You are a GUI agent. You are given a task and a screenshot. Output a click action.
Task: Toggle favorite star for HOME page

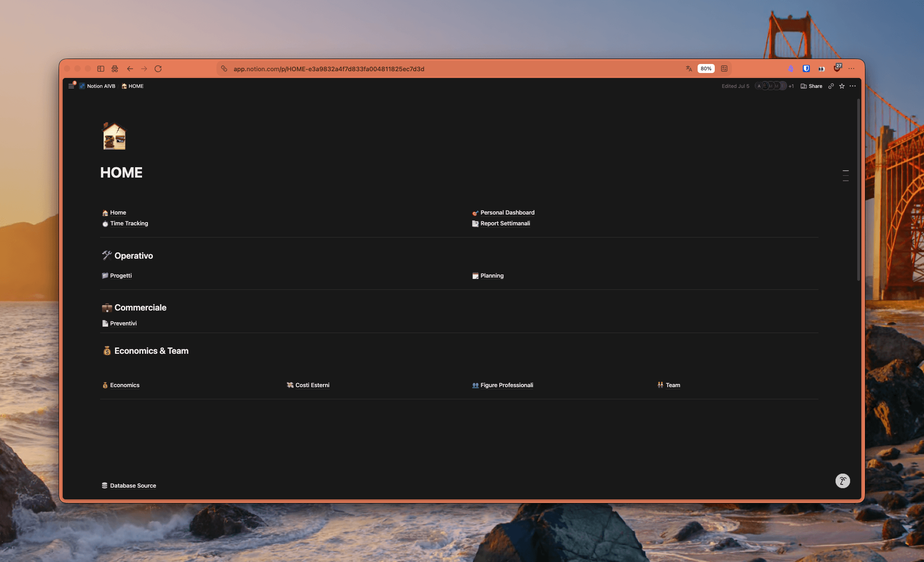[x=841, y=86]
